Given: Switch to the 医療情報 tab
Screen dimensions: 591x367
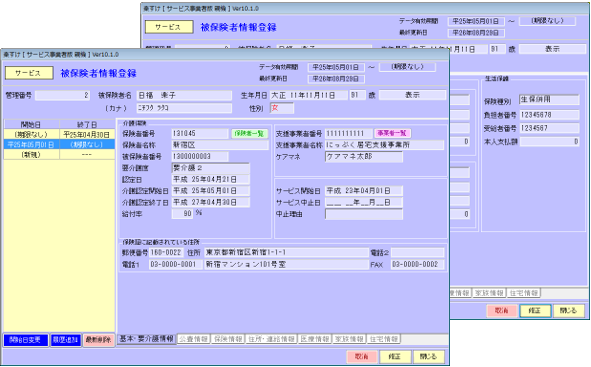Looking at the screenshot, I should [x=315, y=339].
